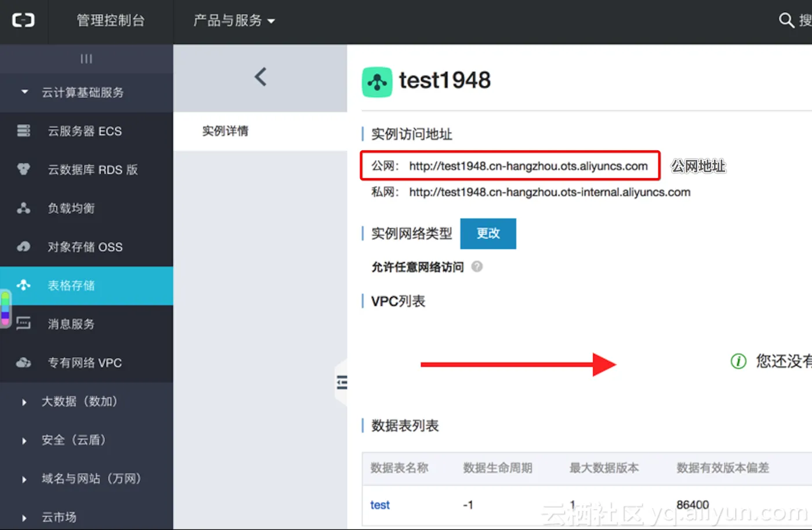Click 实例网络类型 section heading
Viewport: 812px width, 530px height.
412,234
